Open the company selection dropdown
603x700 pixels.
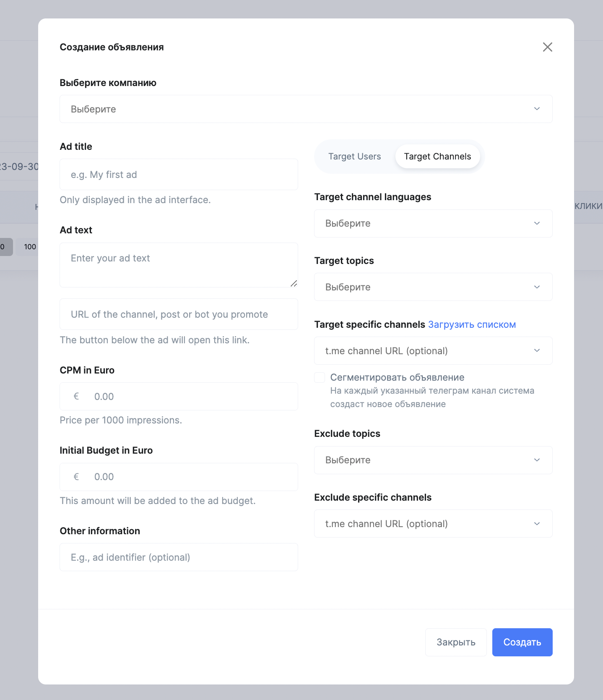[x=306, y=109]
